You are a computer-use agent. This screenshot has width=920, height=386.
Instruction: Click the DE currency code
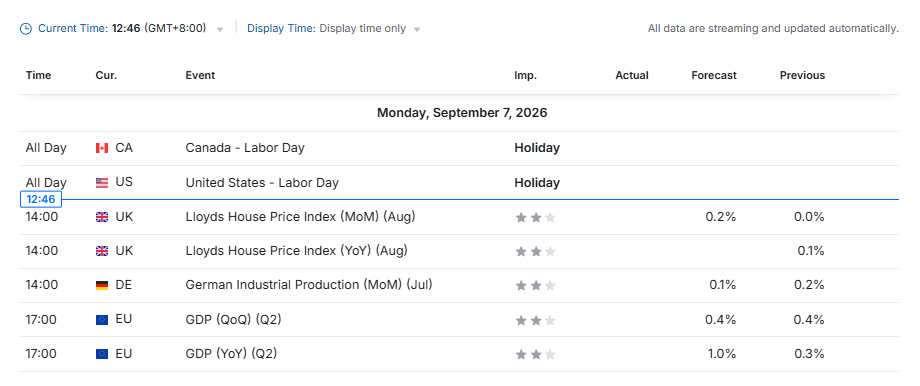[124, 285]
